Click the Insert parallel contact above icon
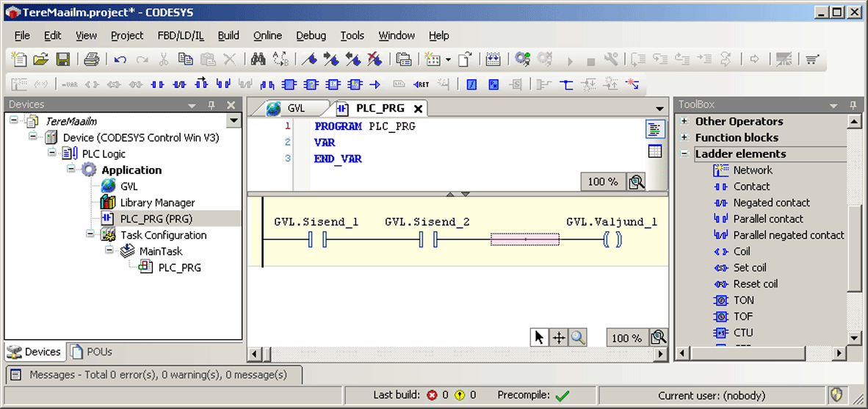 267,84
